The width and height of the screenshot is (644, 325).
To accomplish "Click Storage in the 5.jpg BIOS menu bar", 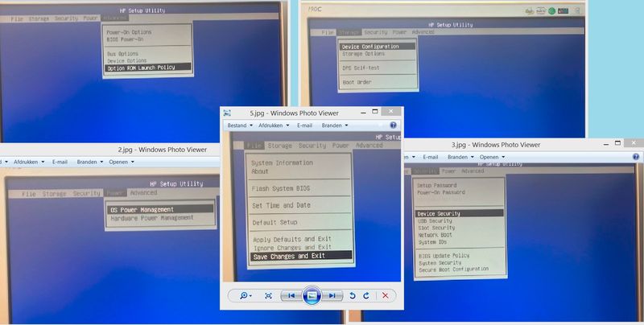I will coord(279,146).
